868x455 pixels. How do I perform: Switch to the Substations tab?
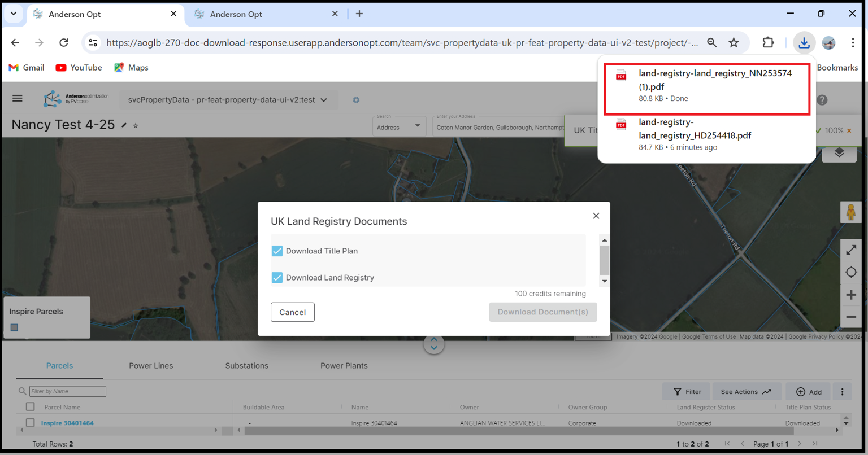tap(246, 366)
